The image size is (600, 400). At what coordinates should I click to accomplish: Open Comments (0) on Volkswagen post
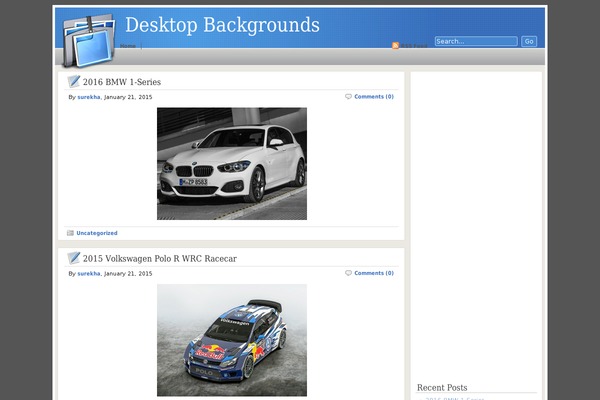(374, 273)
